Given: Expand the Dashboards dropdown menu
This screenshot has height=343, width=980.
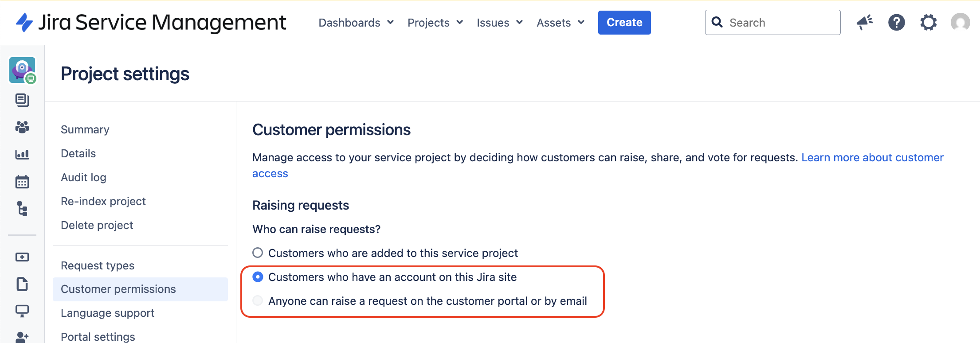Looking at the screenshot, I should [356, 23].
